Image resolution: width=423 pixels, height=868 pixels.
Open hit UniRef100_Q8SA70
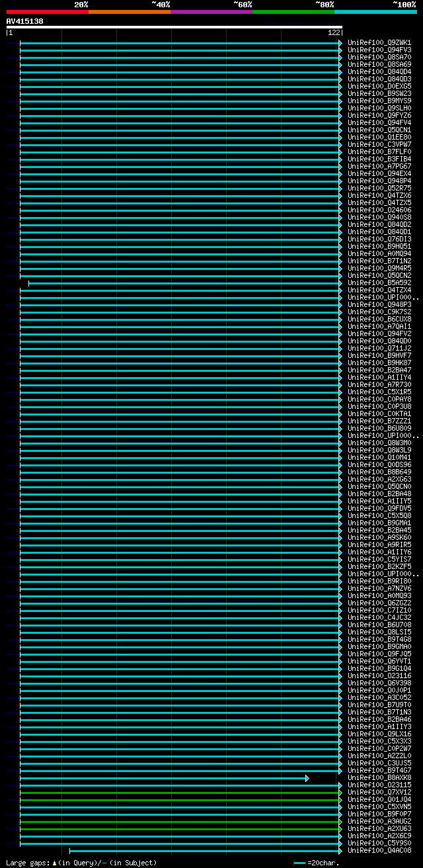click(379, 58)
